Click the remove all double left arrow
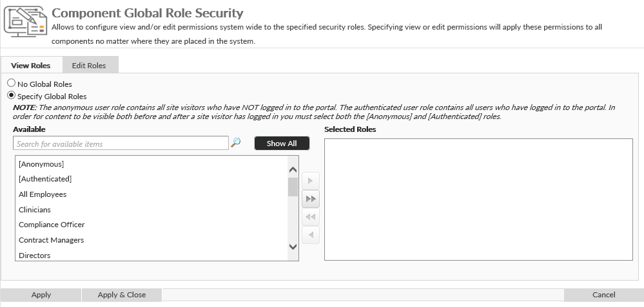The image size is (644, 307). pos(311,218)
